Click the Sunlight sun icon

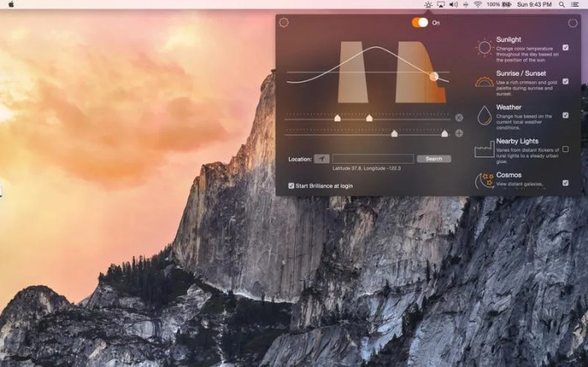tap(484, 48)
